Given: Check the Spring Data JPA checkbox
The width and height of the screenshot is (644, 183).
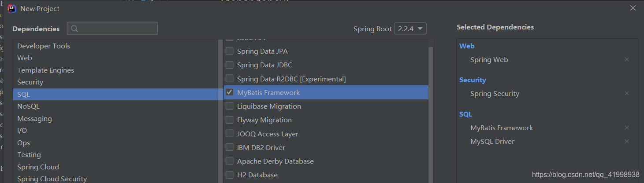Looking at the screenshot, I should point(229,51).
